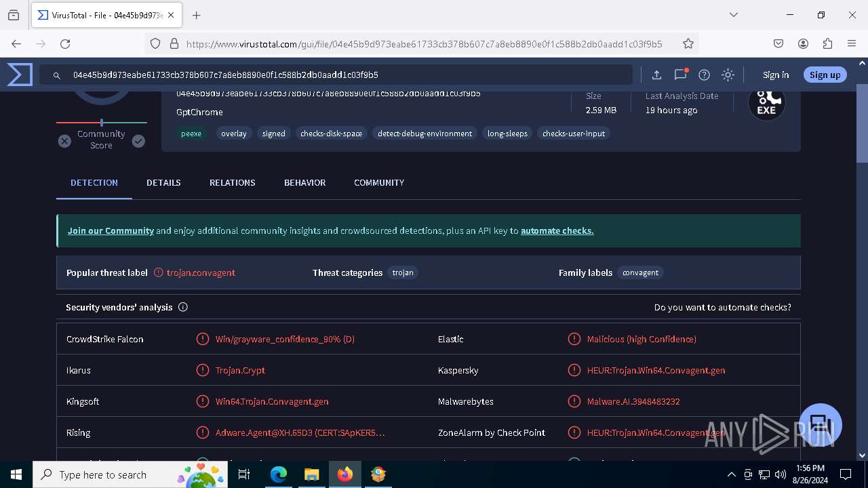Screen dimensions: 868x488
Task: Open the Windows Start menu
Action: point(16,474)
